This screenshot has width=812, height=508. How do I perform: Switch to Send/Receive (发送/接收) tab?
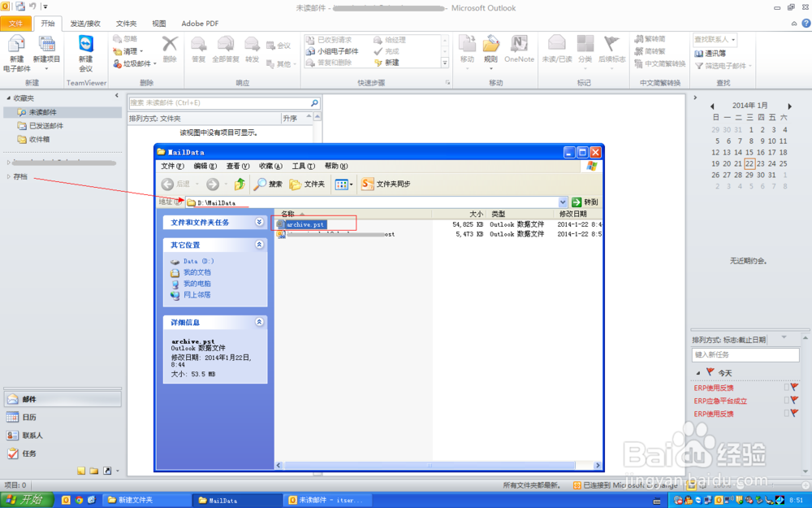click(x=85, y=24)
